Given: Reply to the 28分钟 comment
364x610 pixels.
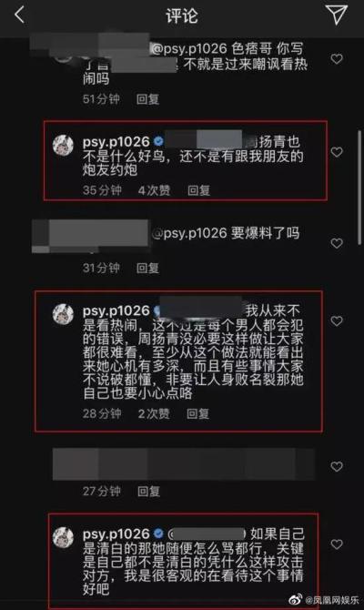Looking at the screenshot, I should 198,413.
